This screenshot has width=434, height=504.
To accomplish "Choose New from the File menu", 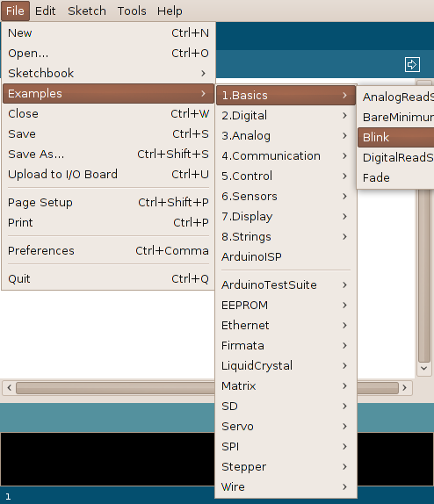I will [108, 32].
